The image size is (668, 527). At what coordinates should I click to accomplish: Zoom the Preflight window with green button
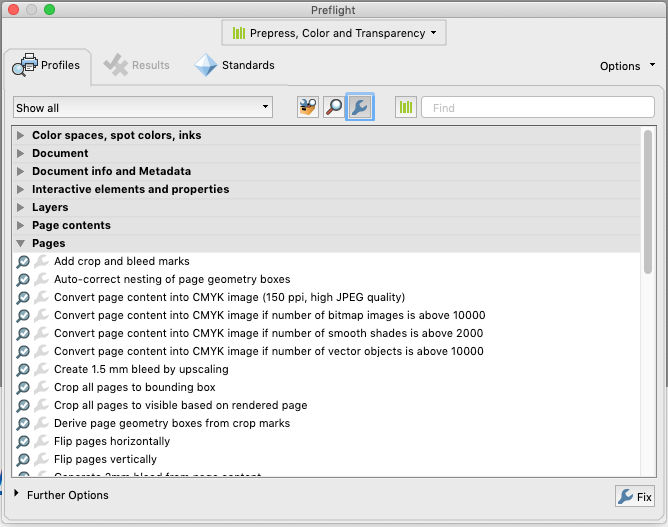tap(49, 9)
